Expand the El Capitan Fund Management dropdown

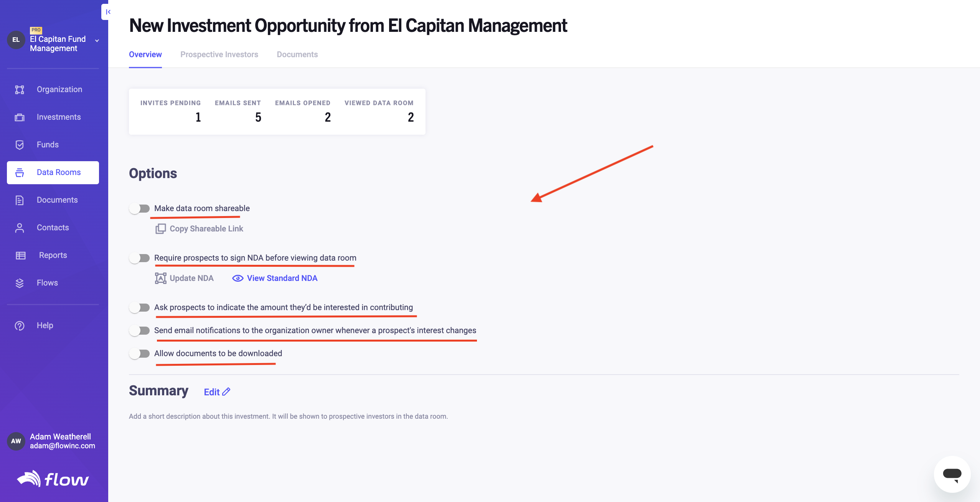97,41
